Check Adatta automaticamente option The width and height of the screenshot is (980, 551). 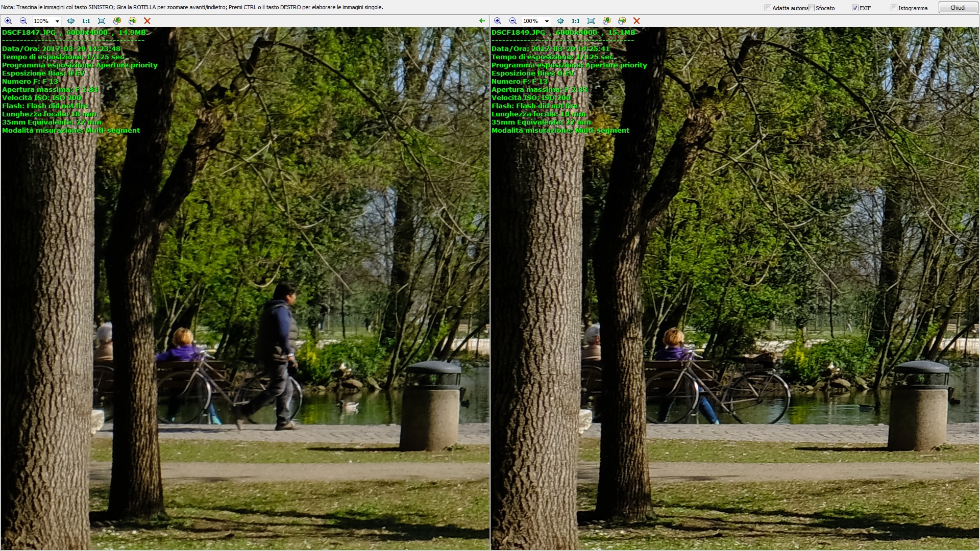(767, 8)
